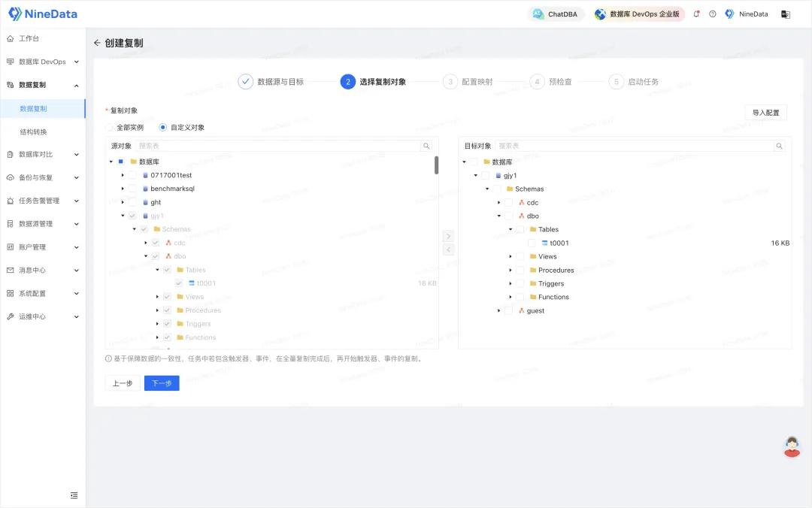This screenshot has height=508, width=812.
Task: Select the 全部实例 radio option
Action: [110, 128]
